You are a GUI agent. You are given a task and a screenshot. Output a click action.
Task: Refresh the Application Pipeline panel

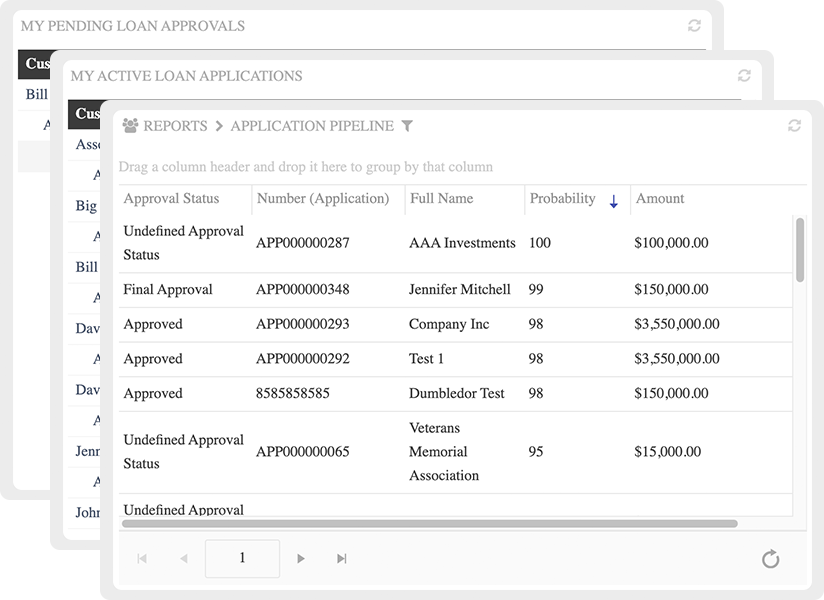pos(795,126)
